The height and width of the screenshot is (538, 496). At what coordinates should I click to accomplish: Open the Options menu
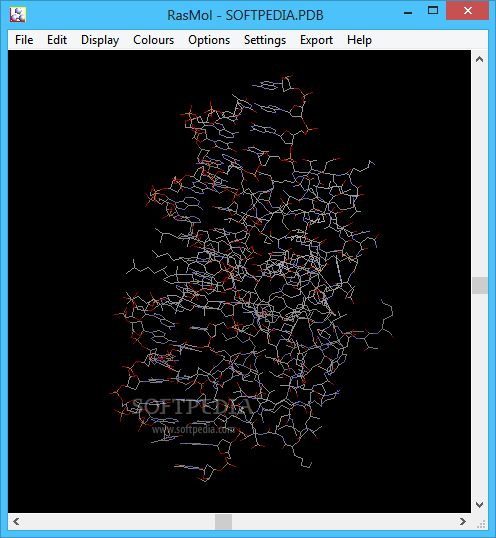tap(209, 40)
